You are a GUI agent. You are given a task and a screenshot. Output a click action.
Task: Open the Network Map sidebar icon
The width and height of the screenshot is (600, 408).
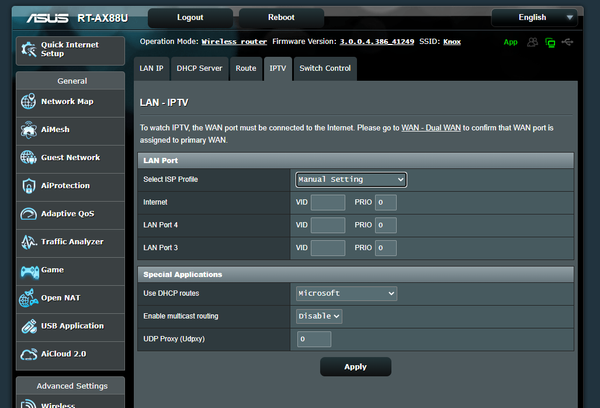pyautogui.click(x=28, y=102)
